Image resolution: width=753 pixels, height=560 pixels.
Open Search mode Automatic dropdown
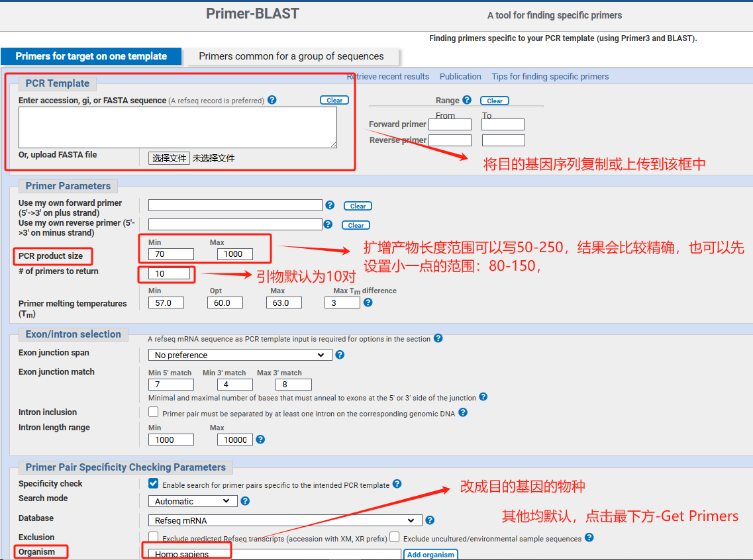coord(193,502)
